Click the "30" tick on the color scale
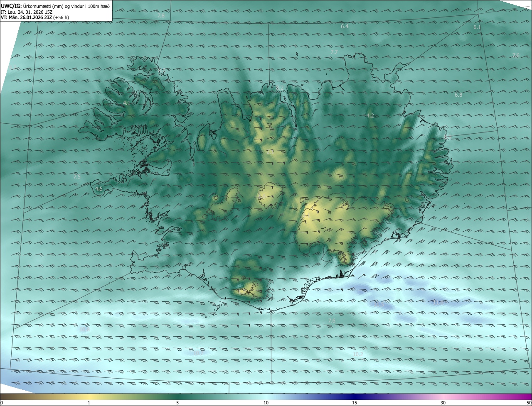This screenshot has height=406, width=532. click(x=443, y=403)
